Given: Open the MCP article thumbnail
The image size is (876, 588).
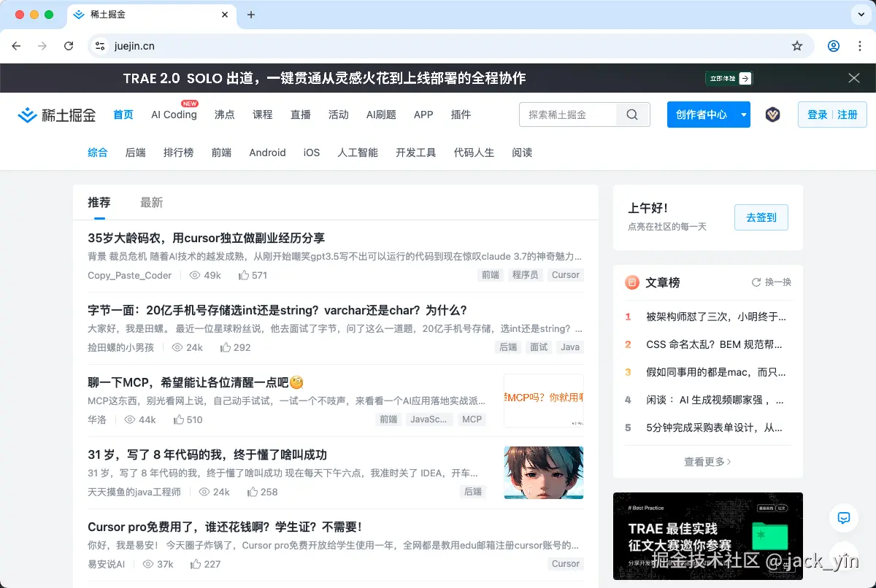Looking at the screenshot, I should pos(544,401).
